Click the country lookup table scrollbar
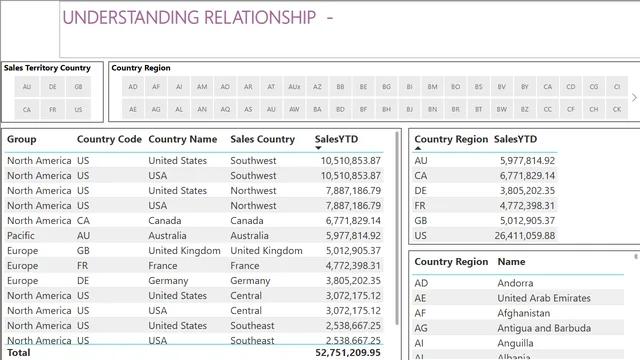This screenshot has height=360, width=640. tap(636, 257)
